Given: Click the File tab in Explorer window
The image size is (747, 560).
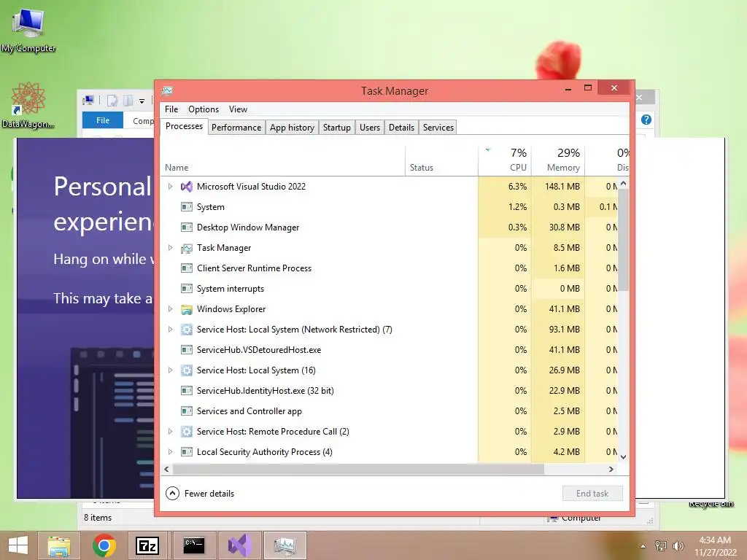Looking at the screenshot, I should pyautogui.click(x=102, y=120).
